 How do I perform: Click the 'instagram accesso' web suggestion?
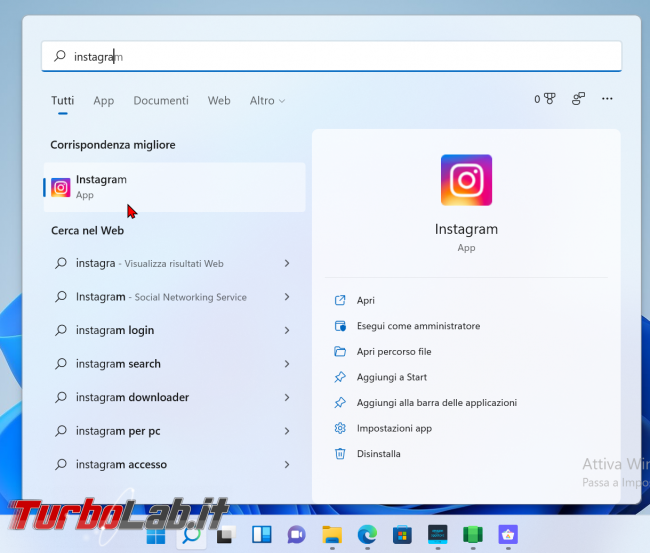pyautogui.click(x=121, y=465)
